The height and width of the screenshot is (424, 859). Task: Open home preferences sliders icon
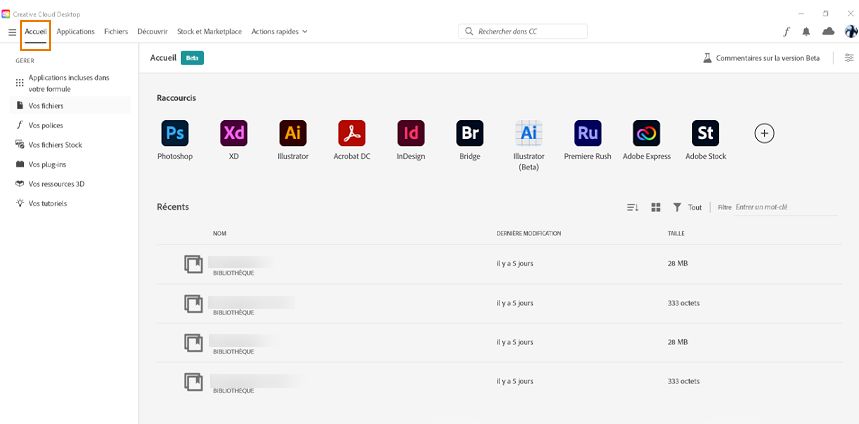pyautogui.click(x=849, y=58)
